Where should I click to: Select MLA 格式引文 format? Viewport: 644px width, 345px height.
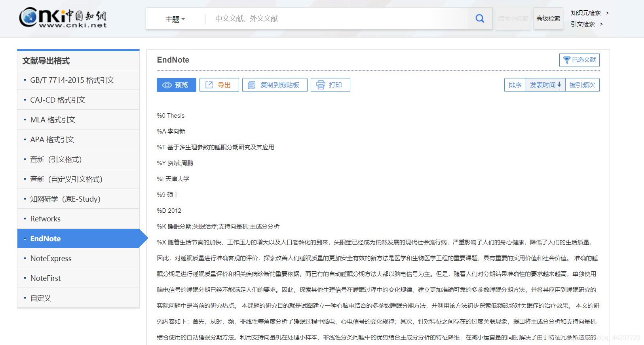click(x=78, y=120)
